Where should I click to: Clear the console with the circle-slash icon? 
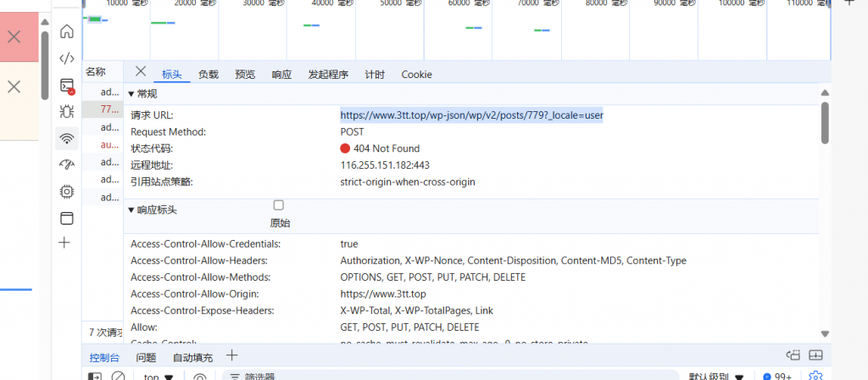(118, 377)
